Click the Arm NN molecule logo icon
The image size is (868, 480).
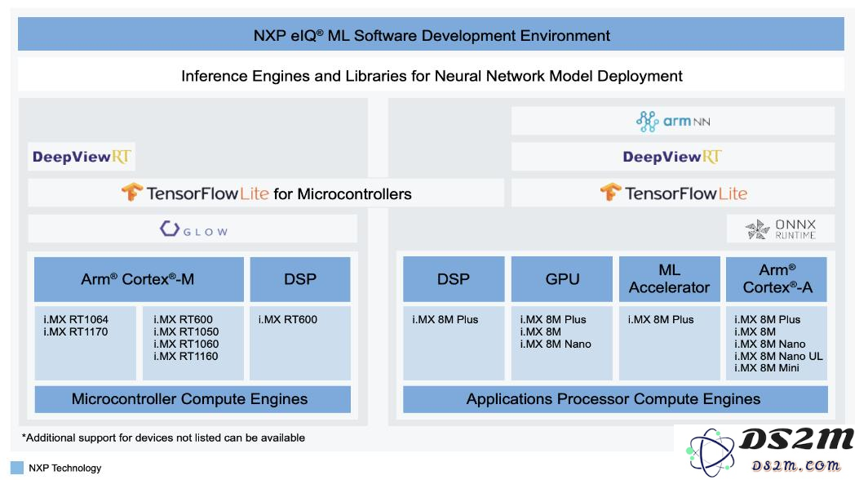647,122
